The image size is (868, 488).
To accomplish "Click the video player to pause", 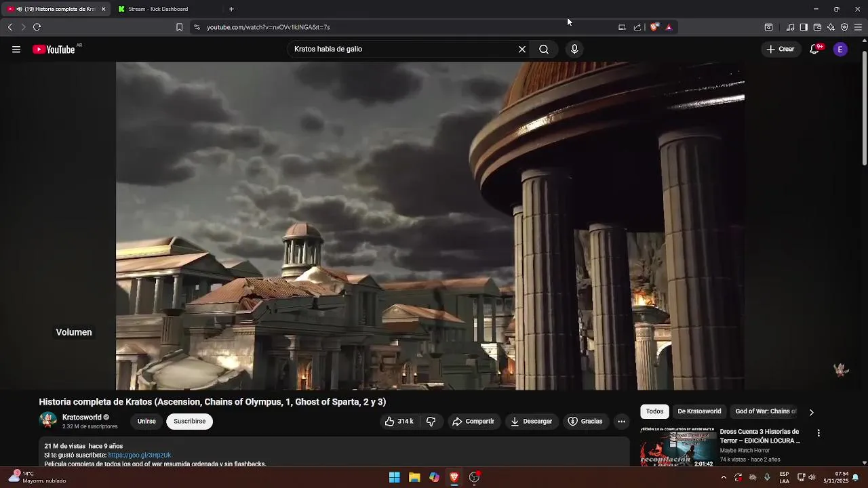I will (430, 226).
